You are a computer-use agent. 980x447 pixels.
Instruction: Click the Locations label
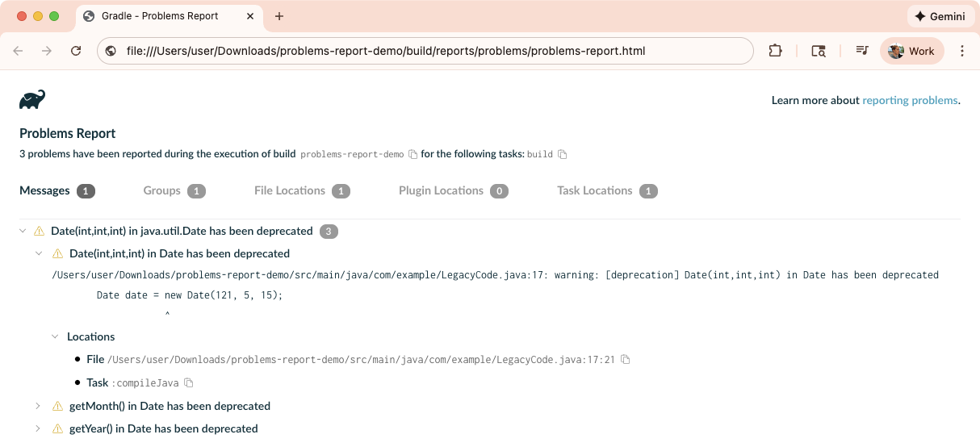point(91,337)
